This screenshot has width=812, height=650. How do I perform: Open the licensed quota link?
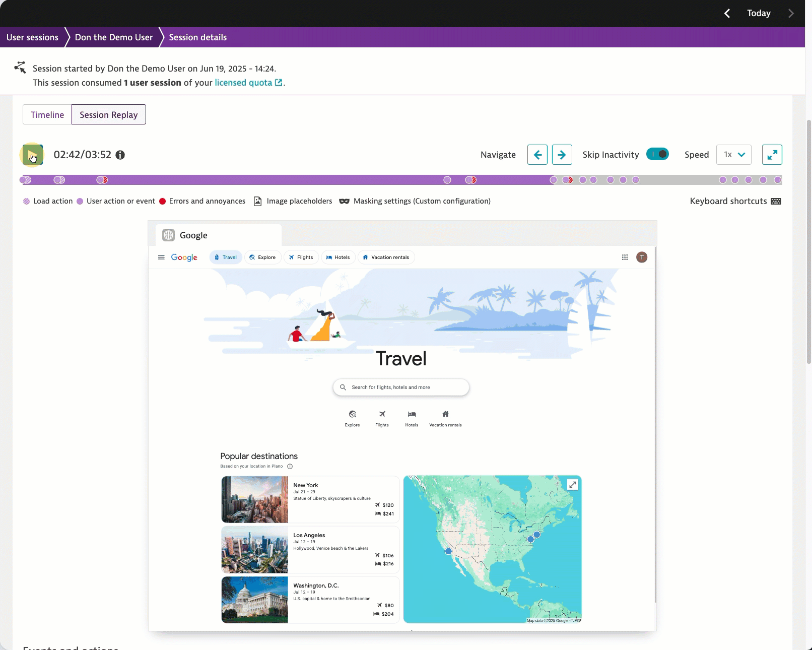248,83
